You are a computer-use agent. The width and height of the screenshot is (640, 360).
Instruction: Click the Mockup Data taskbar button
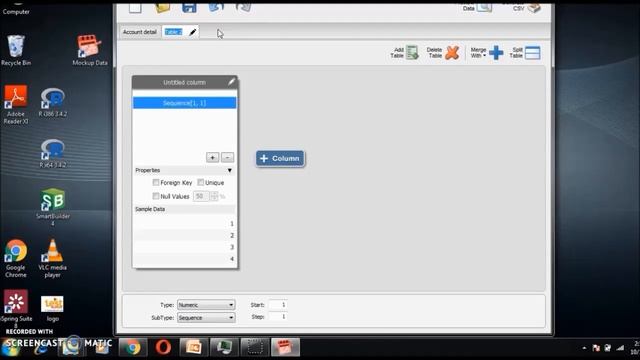(285, 347)
